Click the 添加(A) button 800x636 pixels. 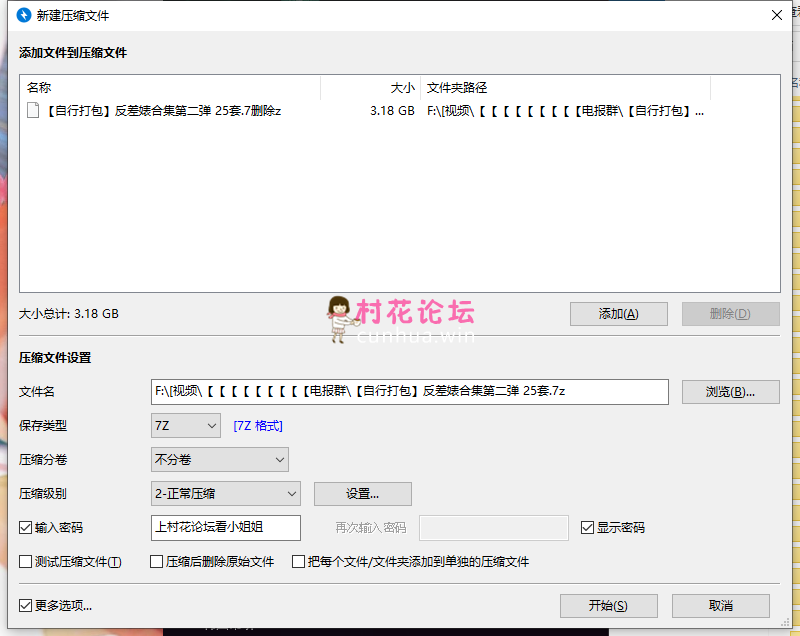(618, 313)
